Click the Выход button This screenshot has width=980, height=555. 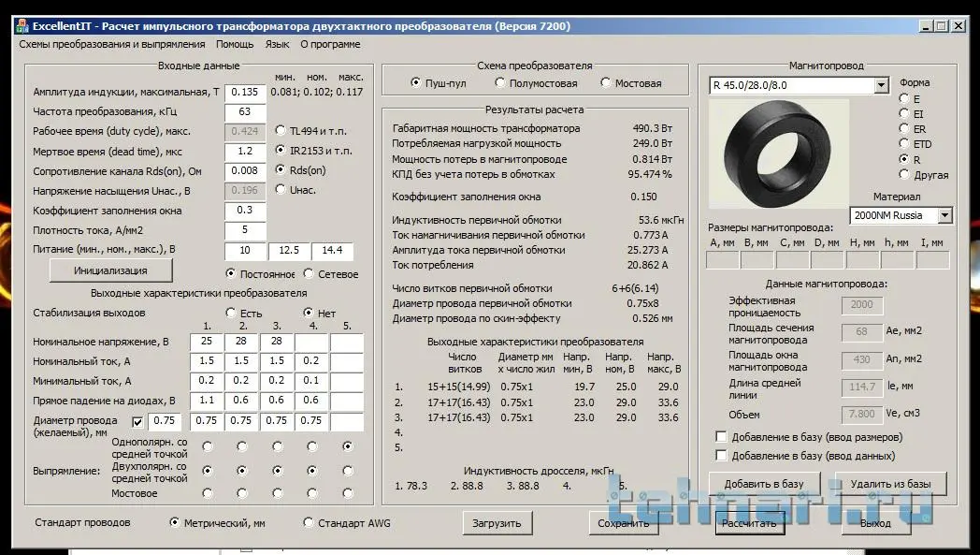pyautogui.click(x=875, y=523)
